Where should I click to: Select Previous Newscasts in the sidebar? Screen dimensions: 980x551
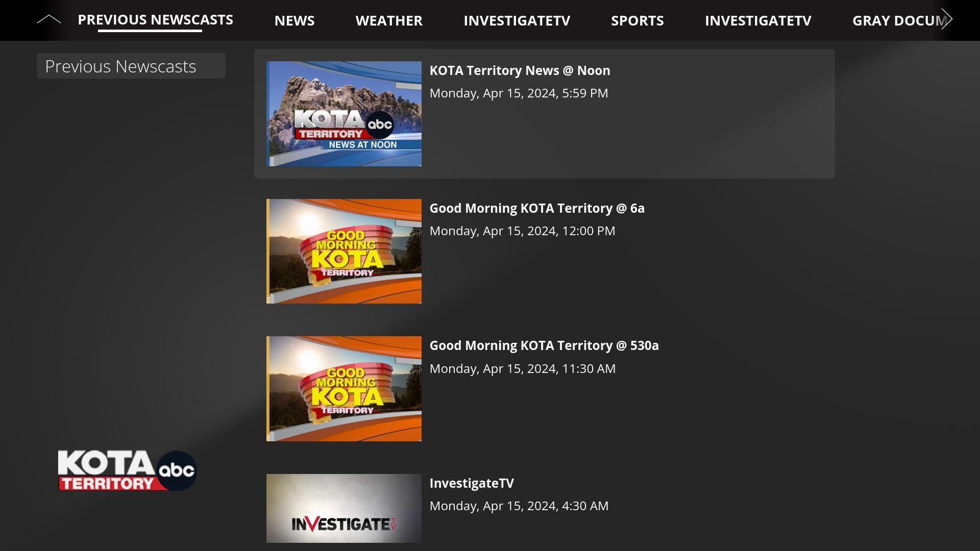click(131, 66)
